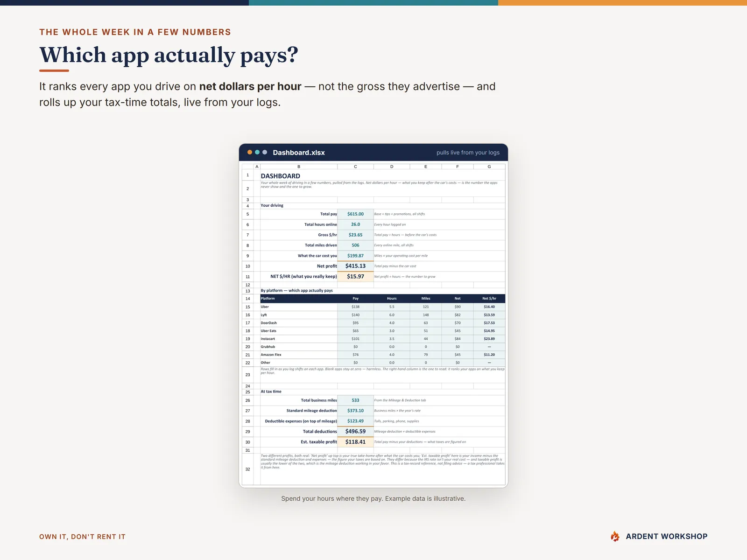The width and height of the screenshot is (747, 560).
Task: Click the ARDENT WORKSHOP brand name
Action: [666, 537]
